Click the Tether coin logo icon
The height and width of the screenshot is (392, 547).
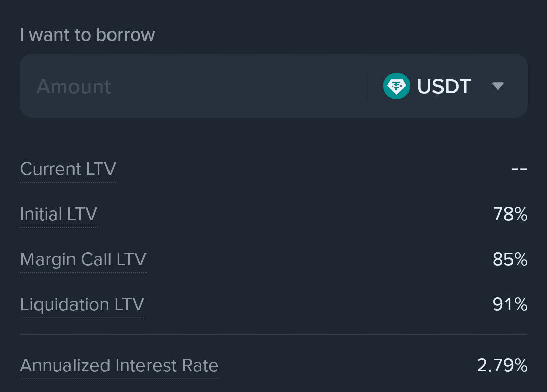(396, 86)
